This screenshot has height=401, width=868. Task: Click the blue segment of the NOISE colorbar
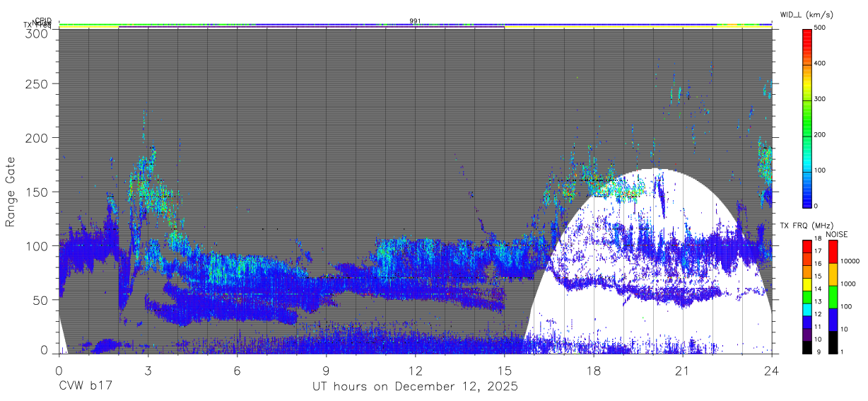[x=832, y=318]
